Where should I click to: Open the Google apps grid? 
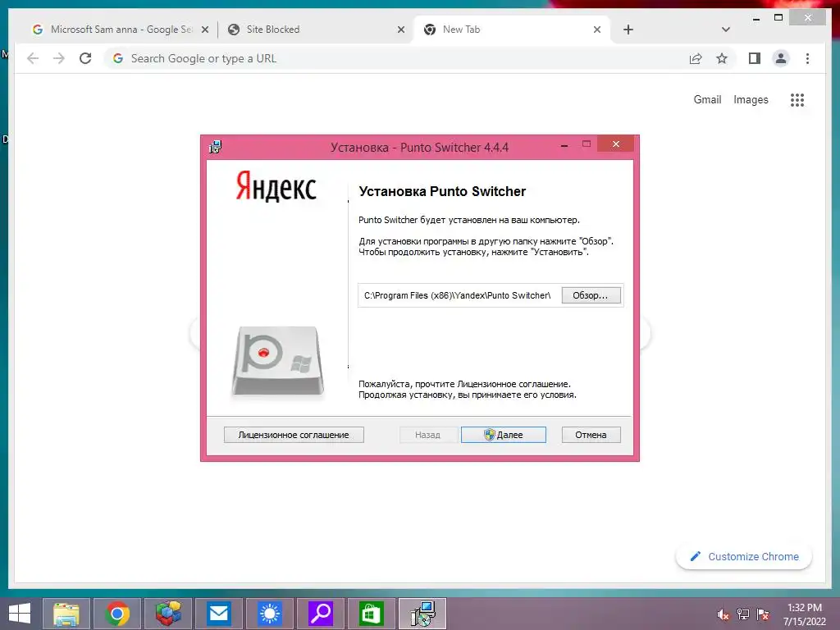(797, 99)
